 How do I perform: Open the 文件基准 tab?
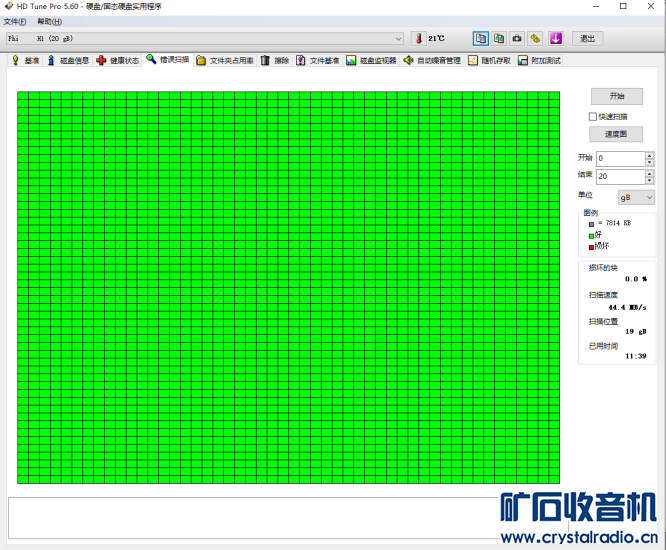pos(318,60)
